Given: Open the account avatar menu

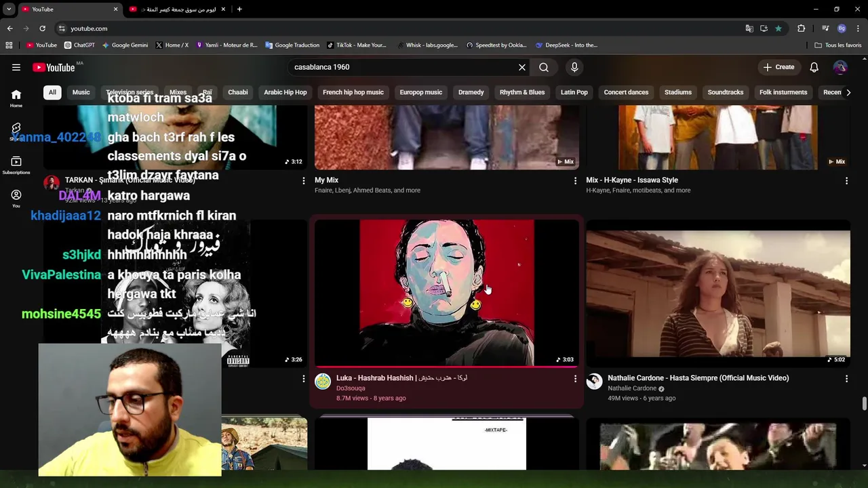Looking at the screenshot, I should [x=840, y=67].
